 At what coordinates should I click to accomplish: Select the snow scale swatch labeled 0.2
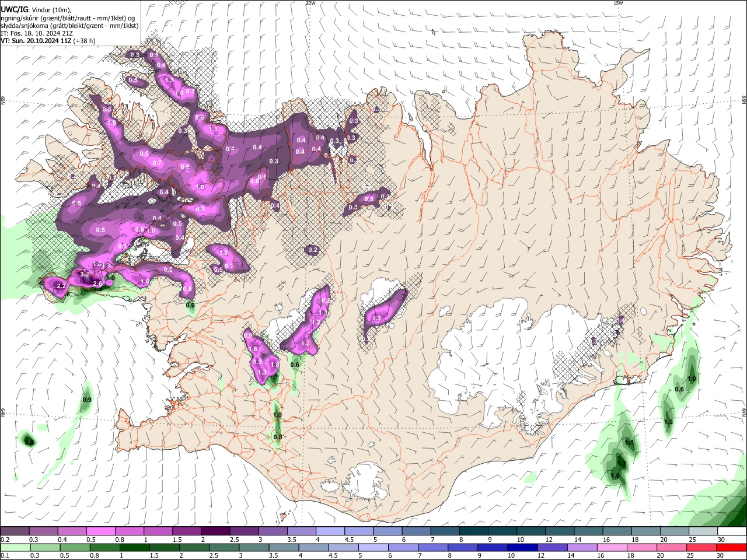(15, 531)
